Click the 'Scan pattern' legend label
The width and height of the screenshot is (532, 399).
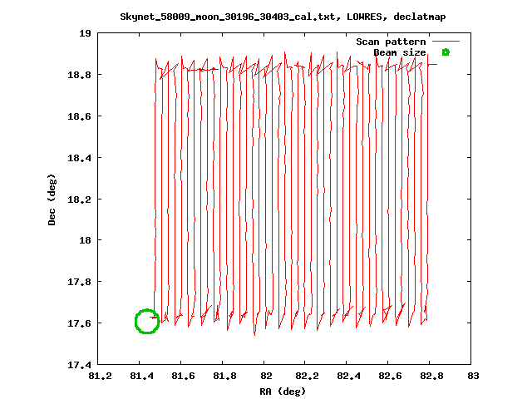[391, 42]
